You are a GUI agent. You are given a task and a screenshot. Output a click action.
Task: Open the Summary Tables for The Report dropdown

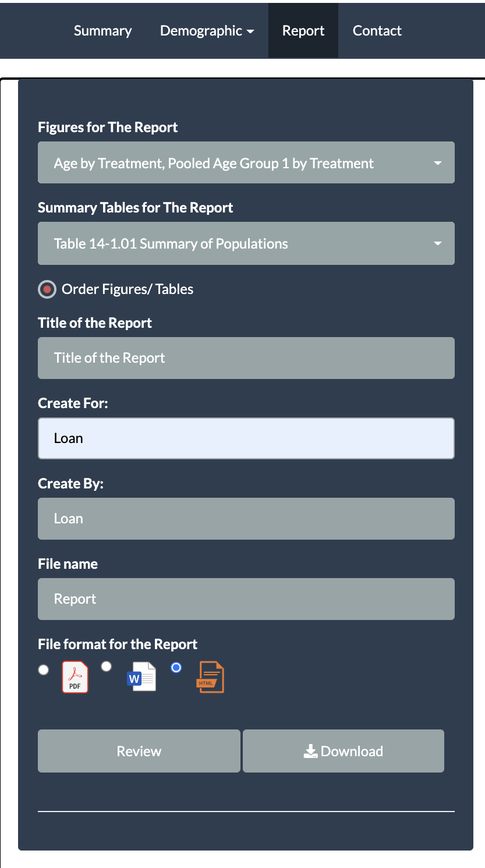[246, 243]
